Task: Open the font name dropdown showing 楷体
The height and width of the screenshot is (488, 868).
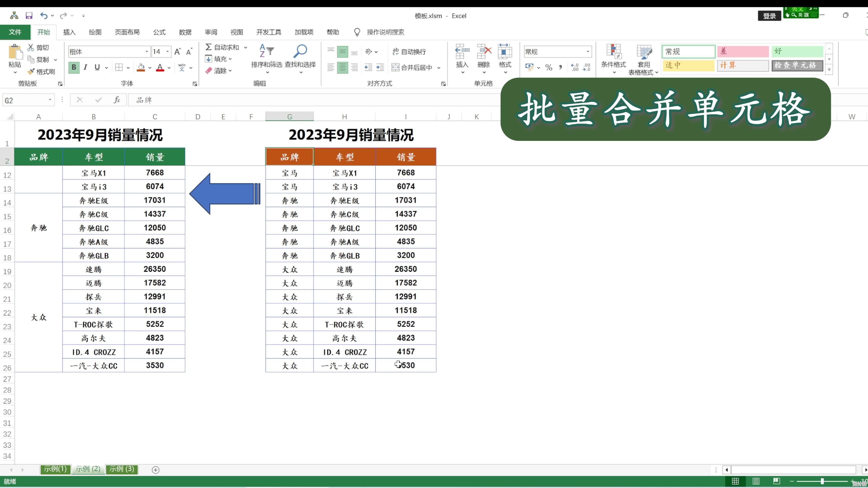Action: click(x=146, y=52)
